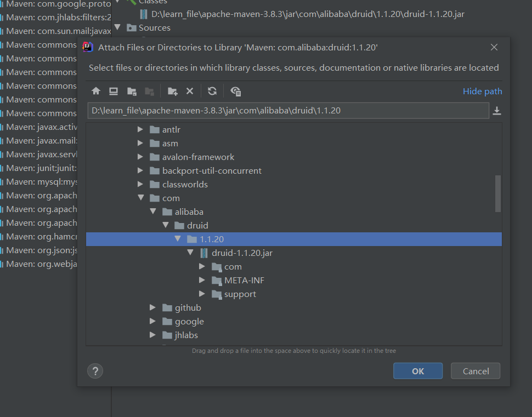This screenshot has width=532, height=417.
Task: Select the github folder
Action: (188, 307)
